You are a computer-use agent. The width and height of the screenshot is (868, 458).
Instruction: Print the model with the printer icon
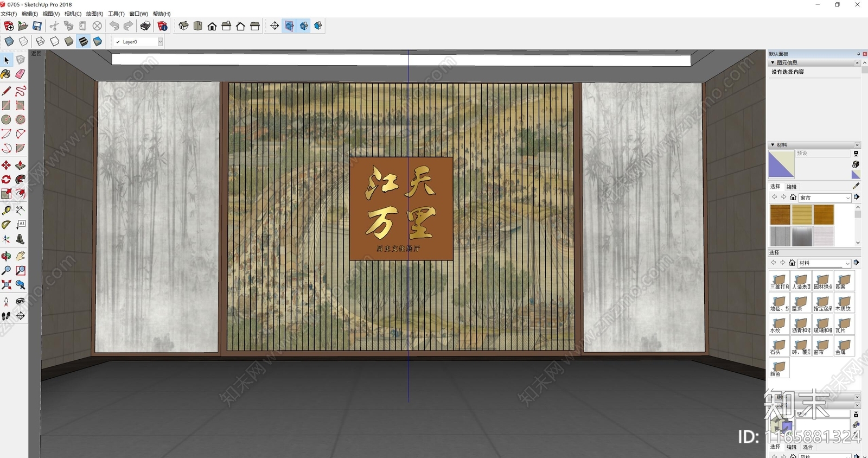(x=145, y=26)
